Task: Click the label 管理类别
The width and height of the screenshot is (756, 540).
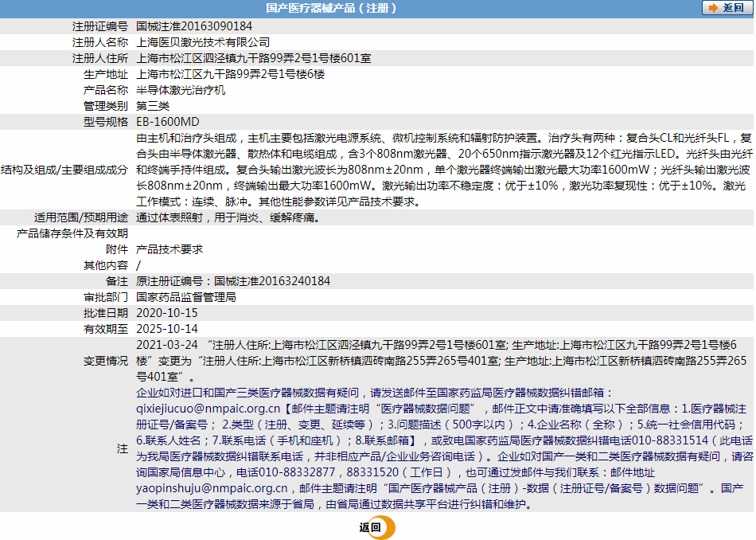Action: [106, 106]
